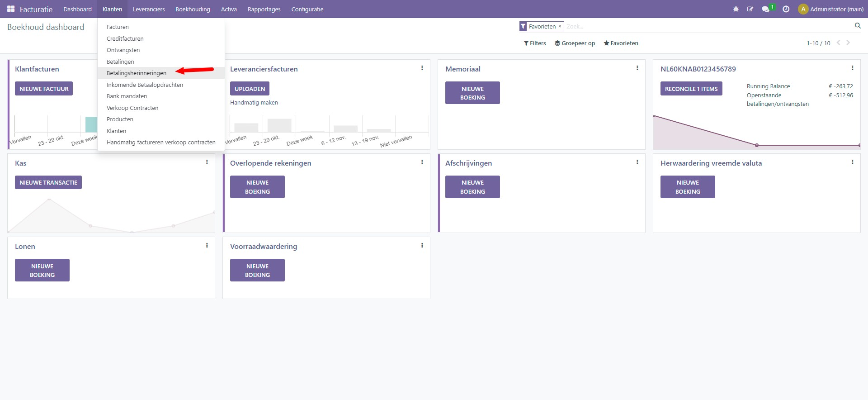Open the Favorieten star dropdown
Screen dimensions: 868x400
click(x=621, y=43)
